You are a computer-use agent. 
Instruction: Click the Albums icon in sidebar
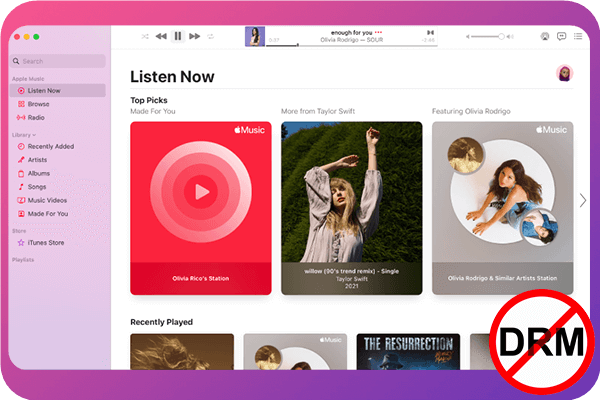point(21,173)
